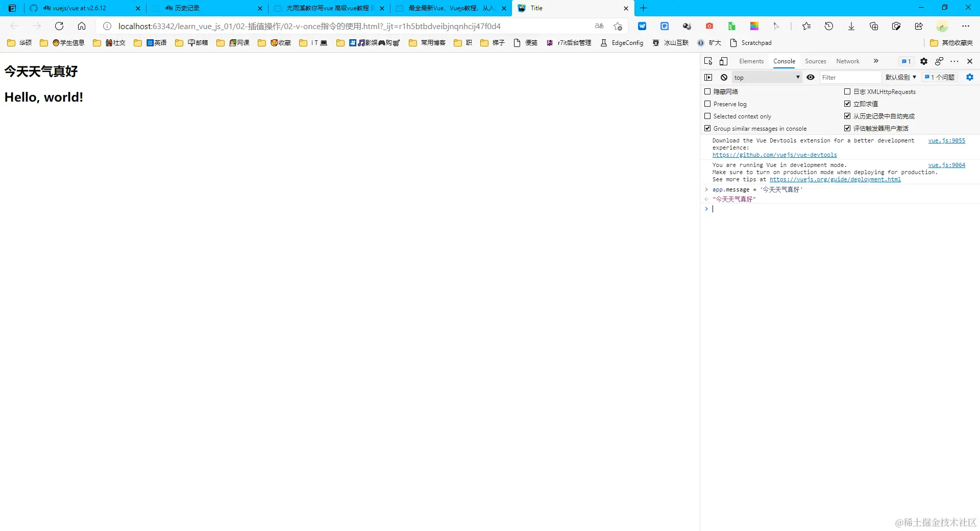Add this page to favorites star icon
The height and width of the screenshot is (531, 980).
(x=618, y=26)
